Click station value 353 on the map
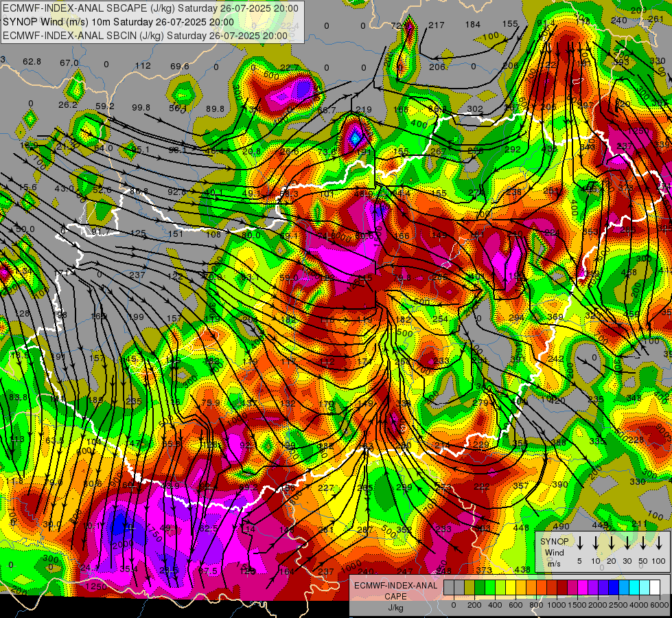The width and height of the screenshot is (672, 618). 590,231
